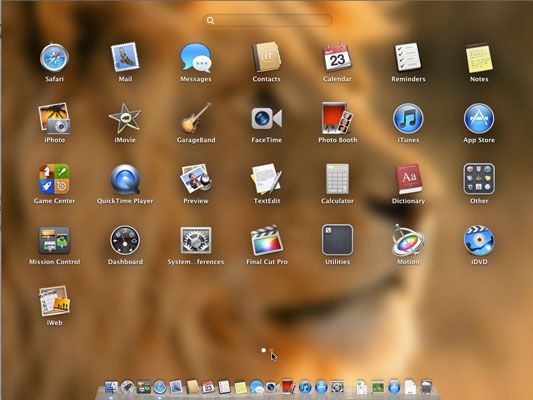Open QuickTime Player
The width and height of the screenshot is (533, 400).
(x=125, y=179)
